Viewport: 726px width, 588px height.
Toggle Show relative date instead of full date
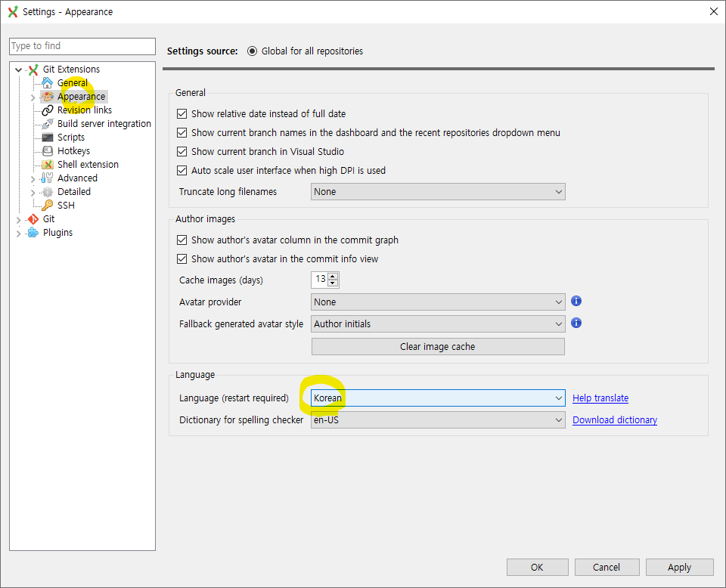point(182,114)
